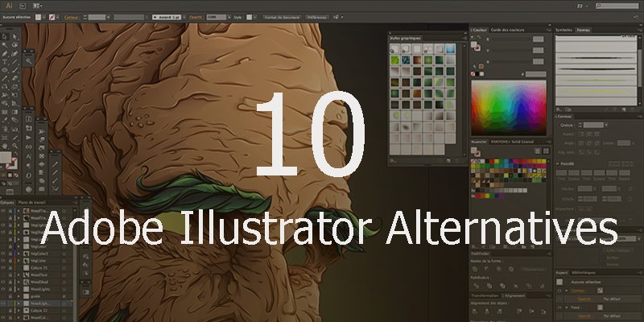Click the toolbox Fill color box
The image size is (644, 322).
tap(6, 158)
